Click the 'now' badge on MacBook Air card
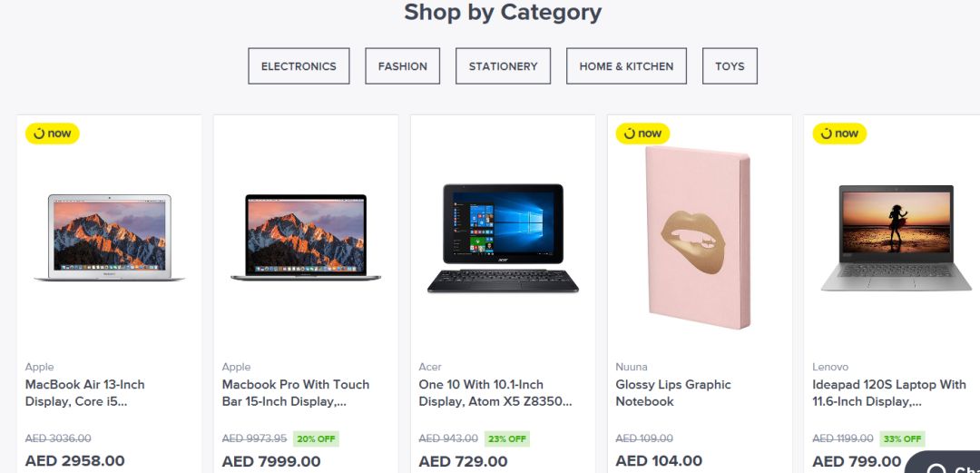980x473 pixels. (x=52, y=133)
